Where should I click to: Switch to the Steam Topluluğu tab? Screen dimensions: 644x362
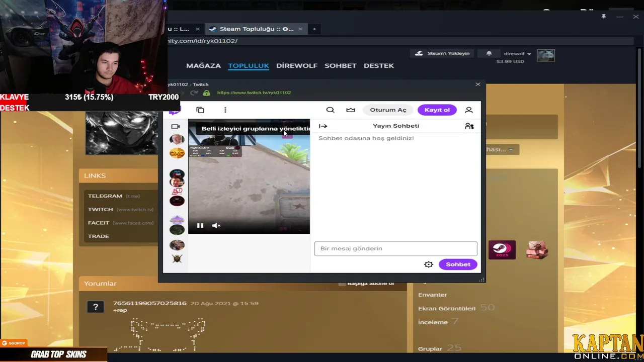pos(256,29)
